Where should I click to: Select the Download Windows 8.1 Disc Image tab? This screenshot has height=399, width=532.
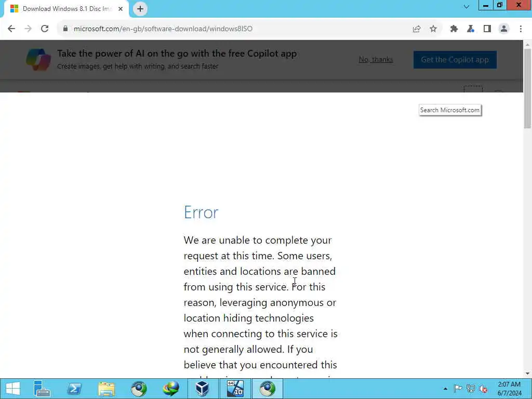(x=66, y=9)
